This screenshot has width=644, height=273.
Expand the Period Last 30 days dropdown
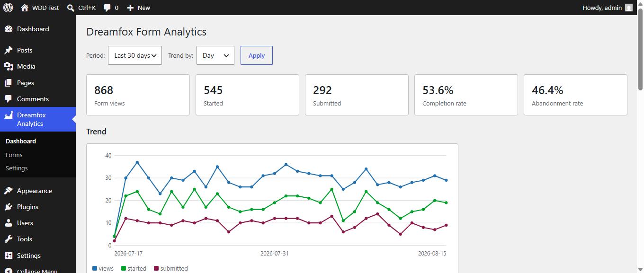tap(135, 55)
